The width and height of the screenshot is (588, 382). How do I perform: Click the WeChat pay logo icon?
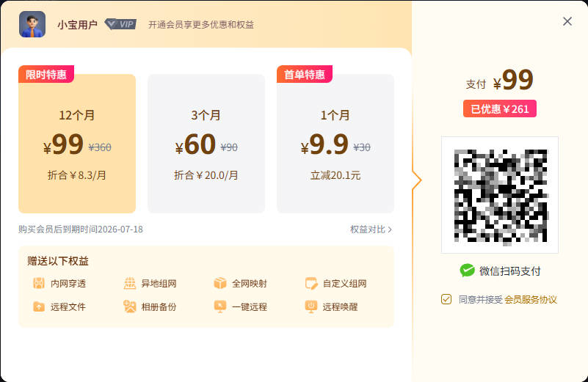pos(468,271)
